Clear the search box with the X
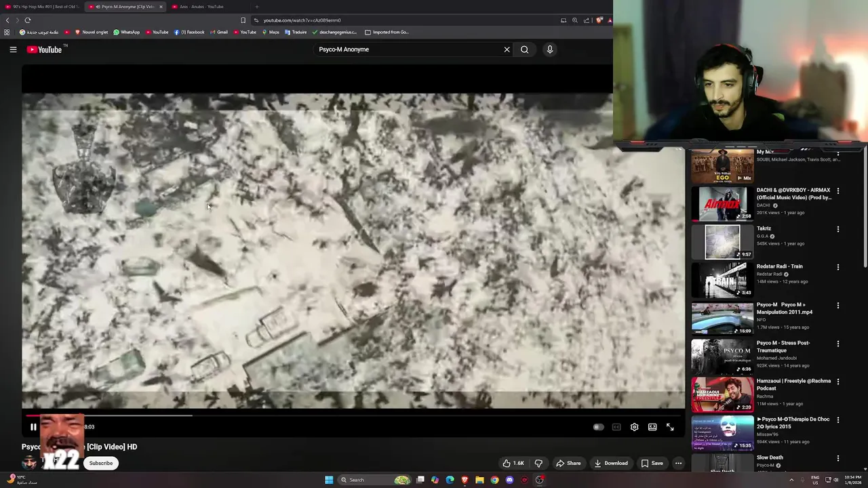Viewport: 868px width, 488px height. 507,49
